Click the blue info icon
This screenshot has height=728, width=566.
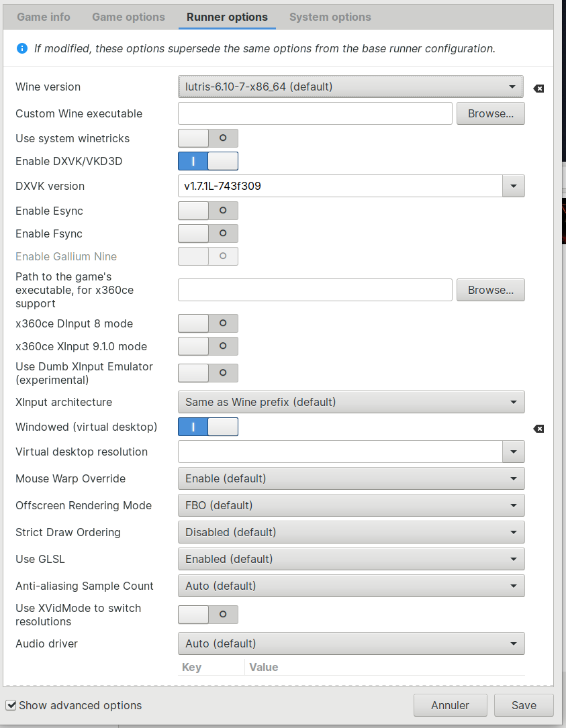click(22, 48)
